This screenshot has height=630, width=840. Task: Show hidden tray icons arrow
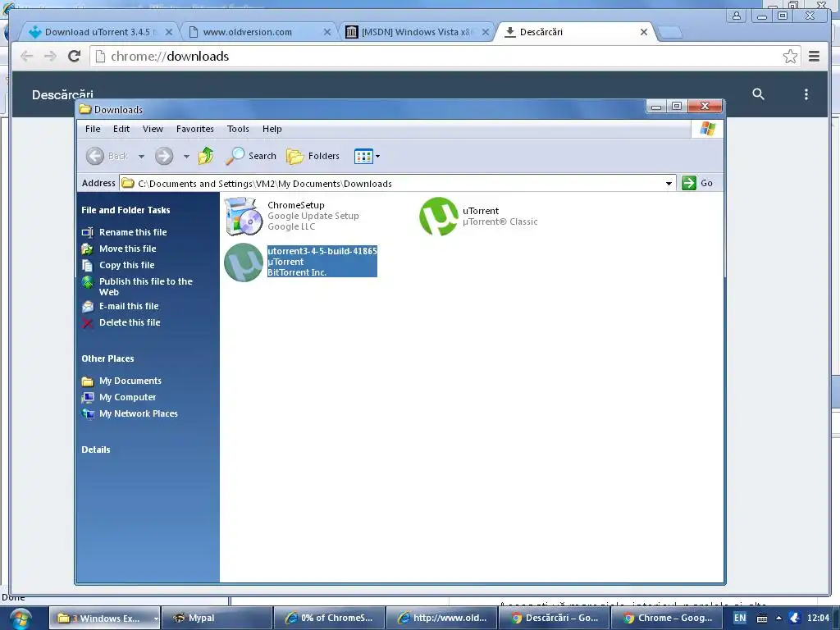pyautogui.click(x=779, y=618)
